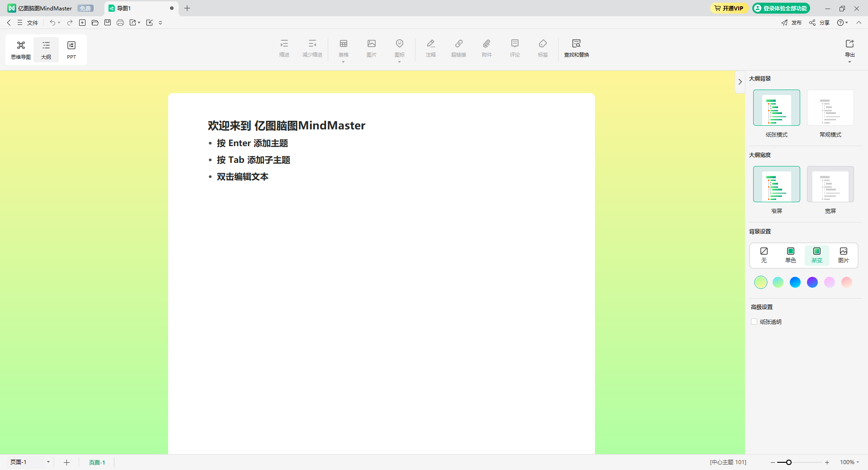Open 查找和替换 find and replace
868x470 pixels.
pos(576,48)
